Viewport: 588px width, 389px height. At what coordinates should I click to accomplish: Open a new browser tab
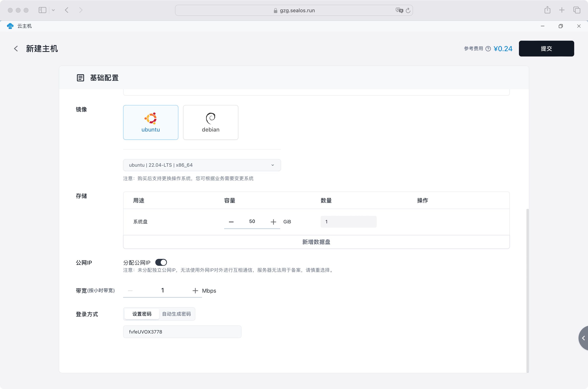[x=562, y=10]
